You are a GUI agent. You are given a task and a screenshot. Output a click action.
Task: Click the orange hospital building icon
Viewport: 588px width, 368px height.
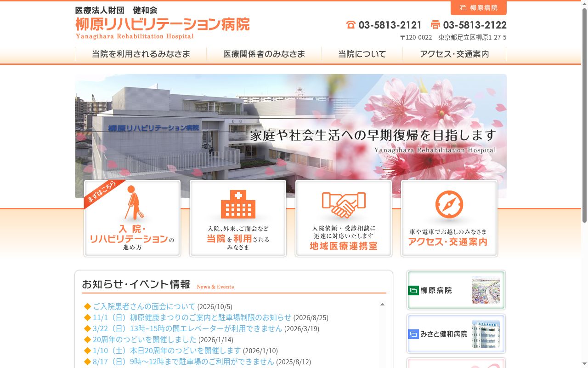tap(238, 204)
